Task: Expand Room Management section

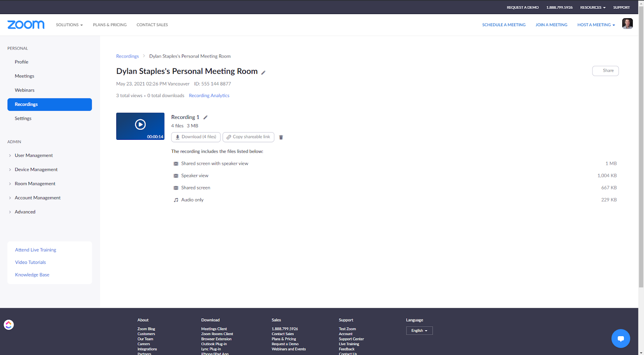Action: click(x=35, y=184)
